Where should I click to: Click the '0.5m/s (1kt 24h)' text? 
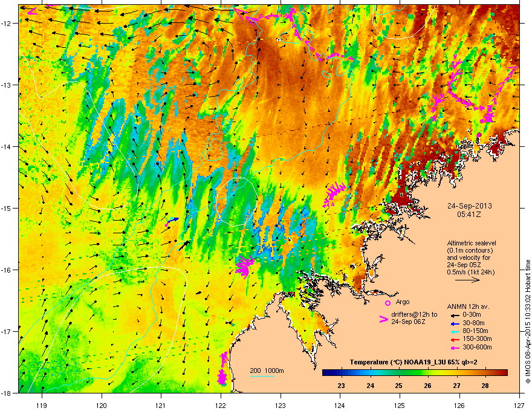(470, 272)
